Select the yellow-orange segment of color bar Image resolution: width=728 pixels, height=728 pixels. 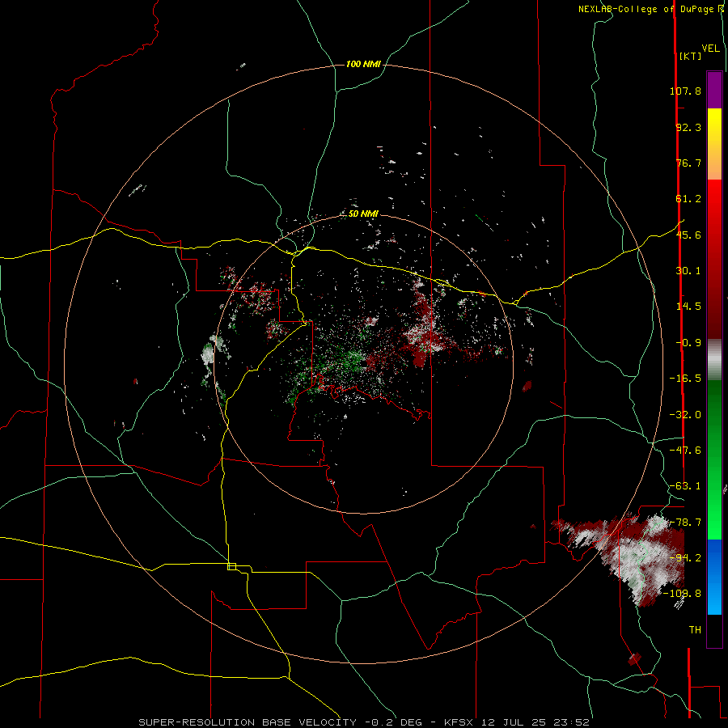pyautogui.click(x=714, y=144)
